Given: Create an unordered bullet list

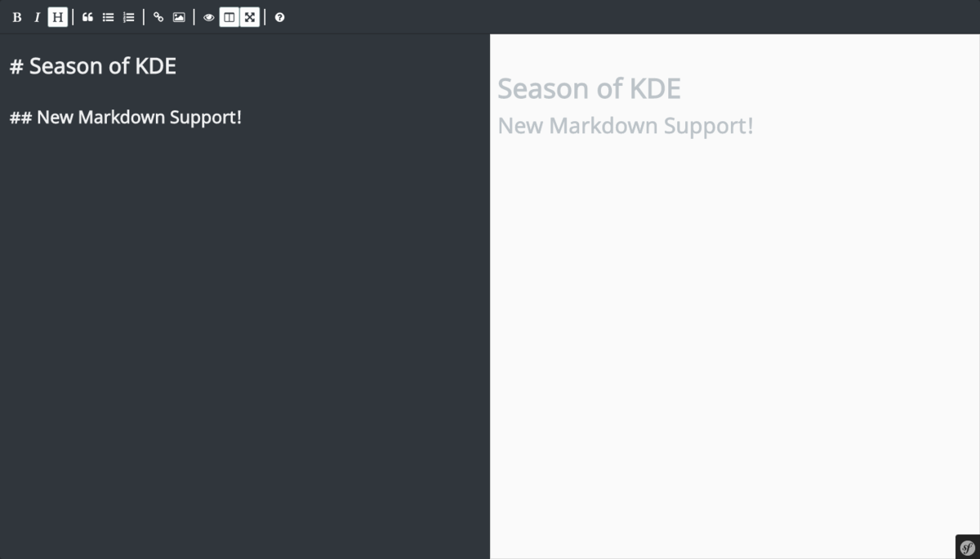Looking at the screenshot, I should pos(108,17).
